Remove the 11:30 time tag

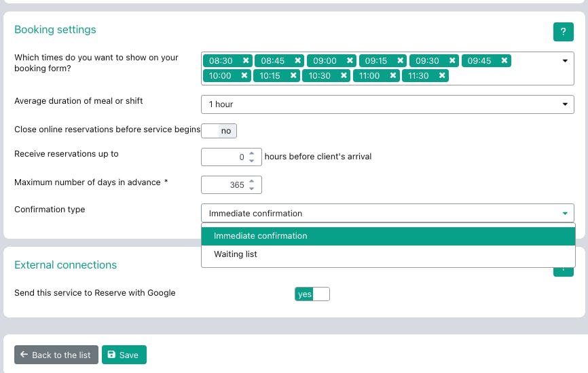tap(442, 76)
